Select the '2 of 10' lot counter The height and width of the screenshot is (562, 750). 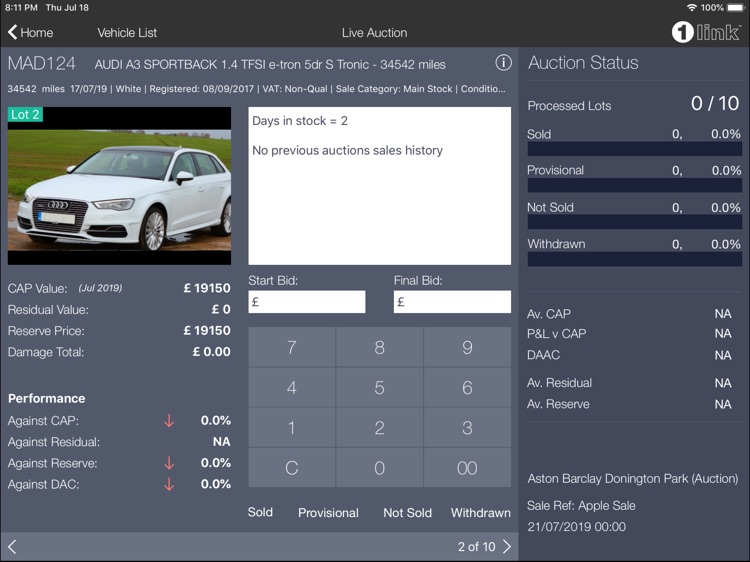point(476,547)
